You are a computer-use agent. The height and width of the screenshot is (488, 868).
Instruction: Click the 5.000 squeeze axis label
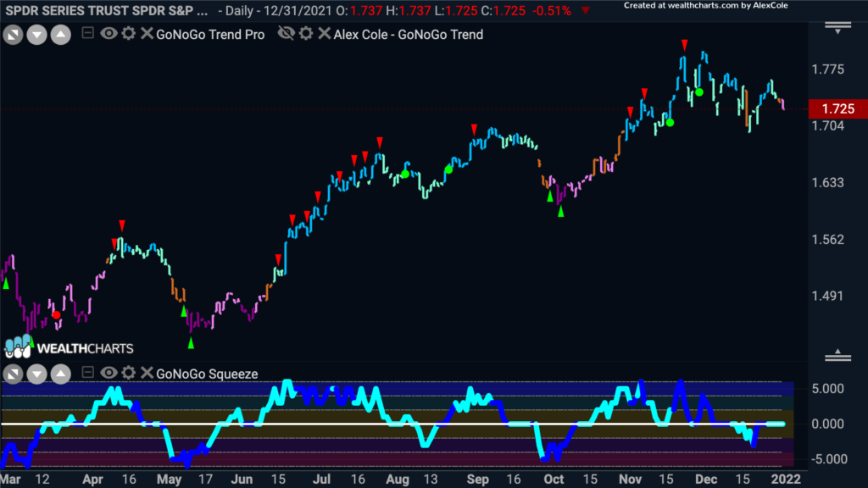point(828,389)
